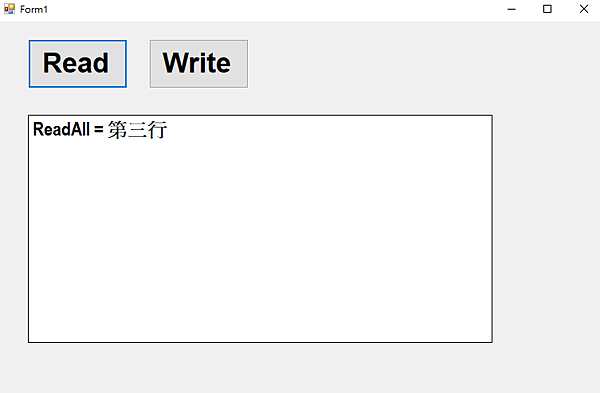This screenshot has width=600, height=393.
Task: Click the Write button
Action: 199,64
